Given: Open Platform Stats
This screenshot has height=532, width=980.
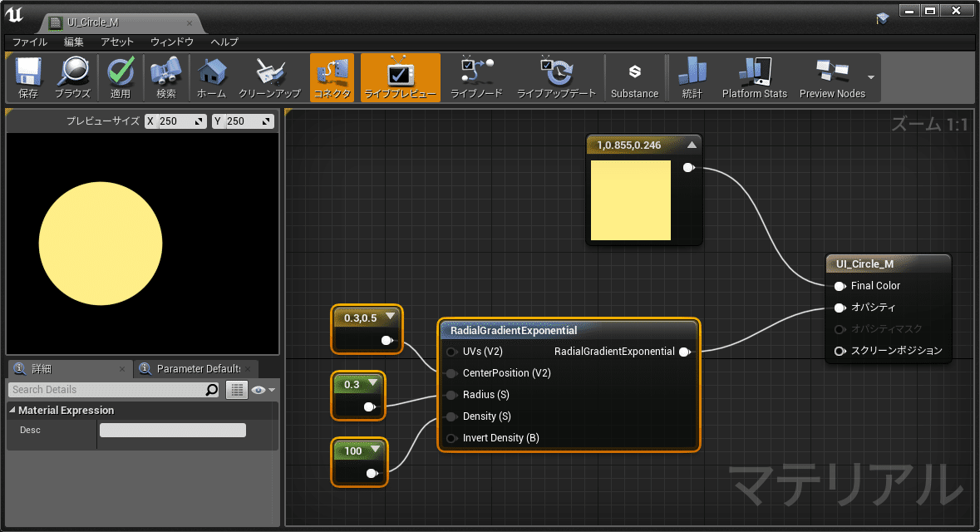Looking at the screenshot, I should (x=755, y=77).
